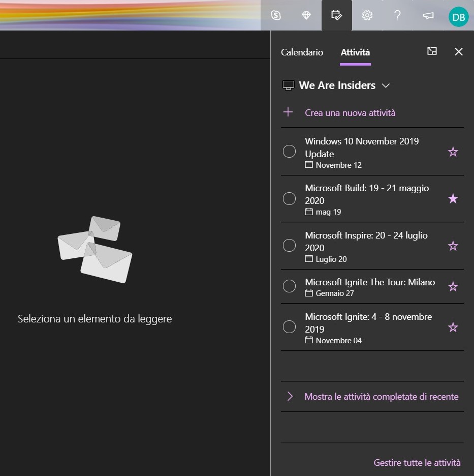Open the Microsoft Ignite: 4 - 8 novembre title
Viewport: 474px width, 476px height.
tap(368, 323)
